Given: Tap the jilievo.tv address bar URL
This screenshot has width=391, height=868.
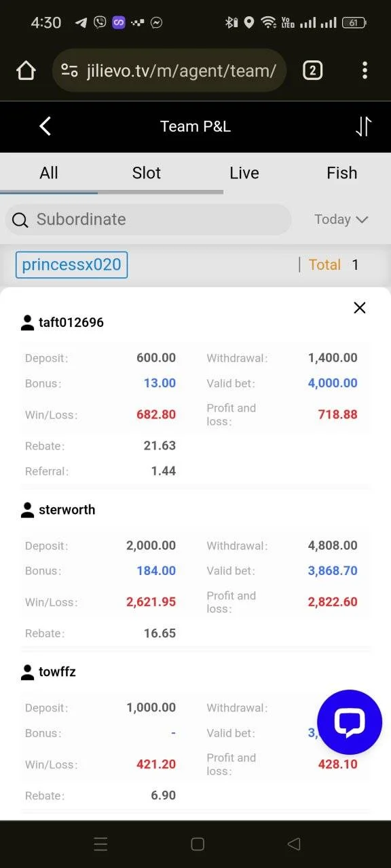Looking at the screenshot, I should tap(181, 71).
